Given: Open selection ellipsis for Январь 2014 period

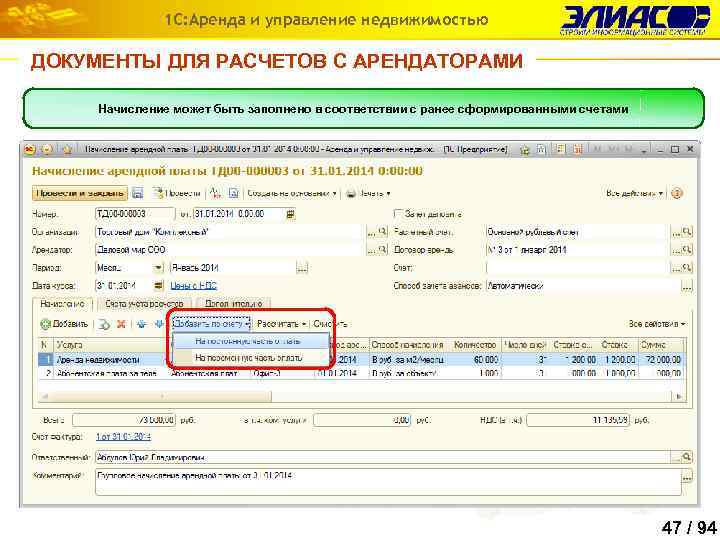Looking at the screenshot, I should [302, 268].
